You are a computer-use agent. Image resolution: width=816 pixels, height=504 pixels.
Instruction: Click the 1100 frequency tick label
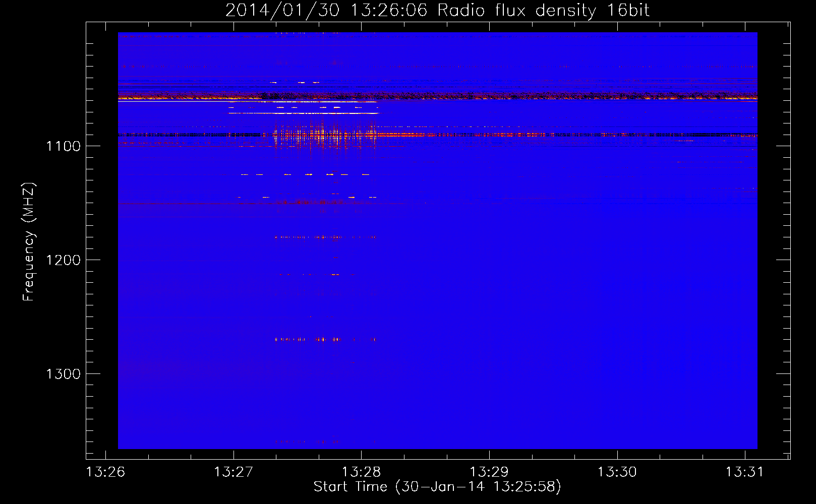(x=63, y=146)
